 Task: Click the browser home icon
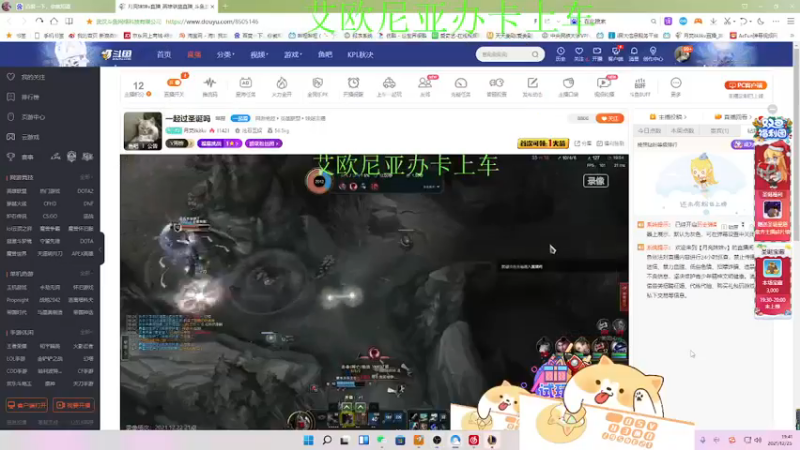[54, 21]
